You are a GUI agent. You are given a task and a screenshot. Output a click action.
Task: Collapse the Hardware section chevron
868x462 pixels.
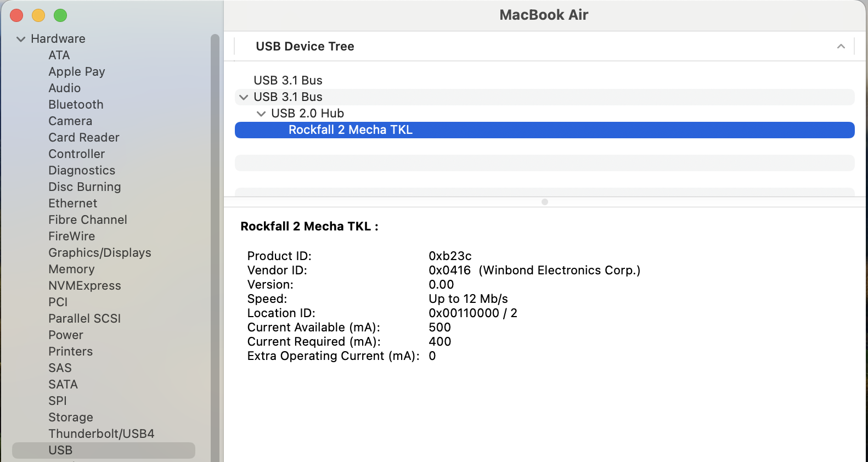tap(21, 39)
